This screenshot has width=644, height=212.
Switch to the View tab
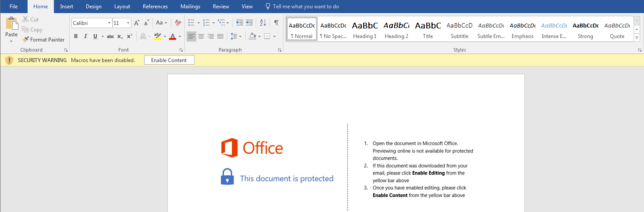(x=247, y=7)
